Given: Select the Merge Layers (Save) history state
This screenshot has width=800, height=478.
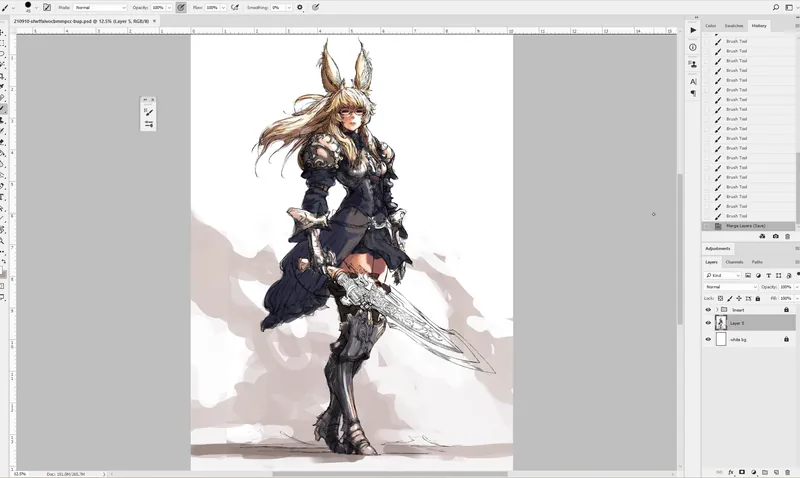Looking at the screenshot, I should [x=748, y=226].
